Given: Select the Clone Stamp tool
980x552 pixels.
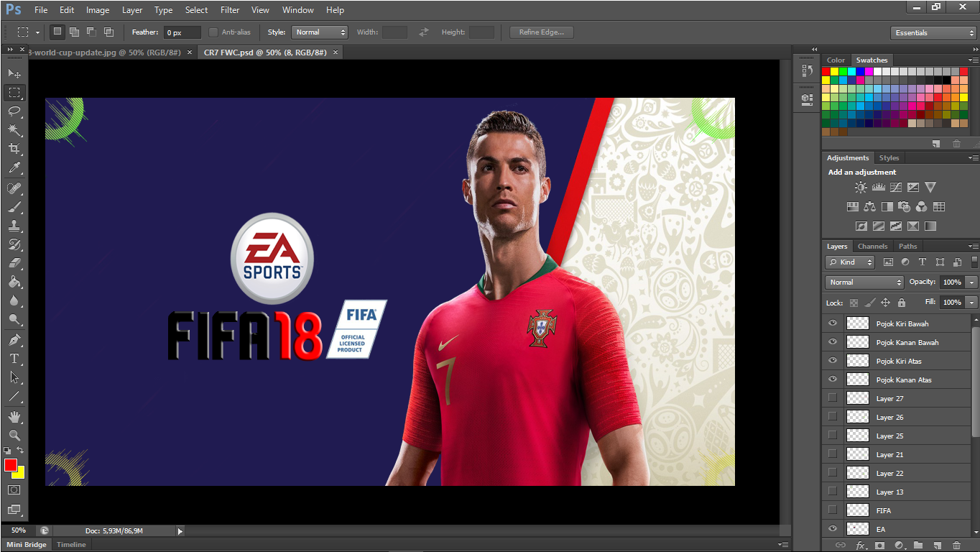Looking at the screenshot, I should (x=14, y=226).
